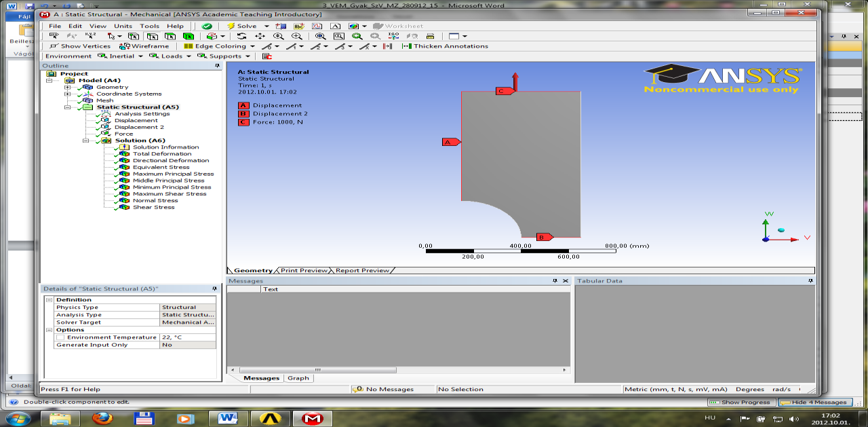Click Hide 4 Messages button
The image size is (868, 427).
coord(814,403)
